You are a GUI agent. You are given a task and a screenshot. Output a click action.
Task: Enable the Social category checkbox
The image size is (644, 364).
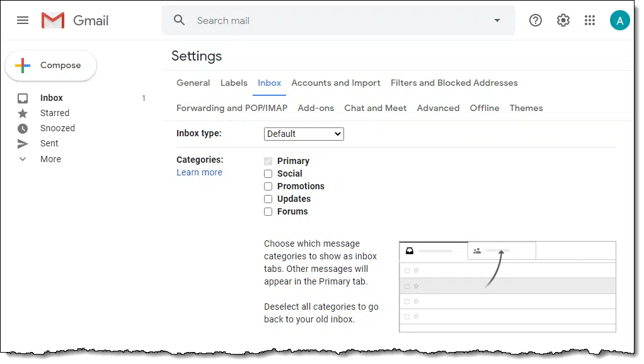tap(268, 174)
